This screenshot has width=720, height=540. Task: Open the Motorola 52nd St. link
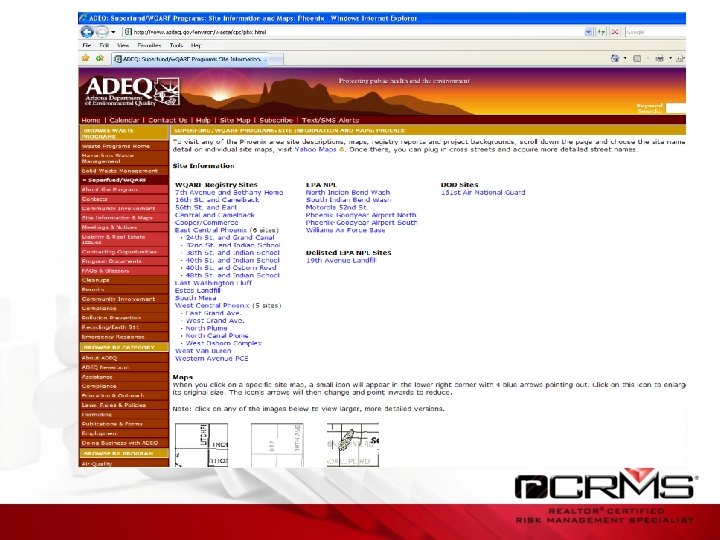click(x=337, y=208)
